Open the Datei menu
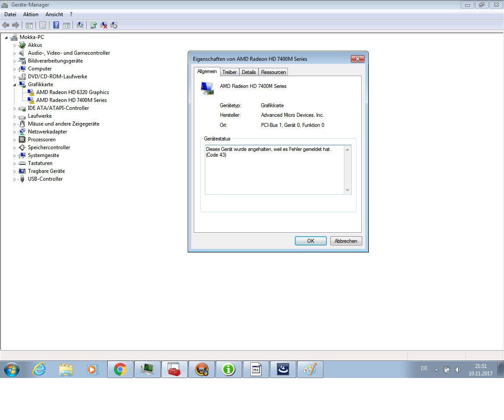Image resolution: width=504 pixels, height=420 pixels. coord(10,14)
